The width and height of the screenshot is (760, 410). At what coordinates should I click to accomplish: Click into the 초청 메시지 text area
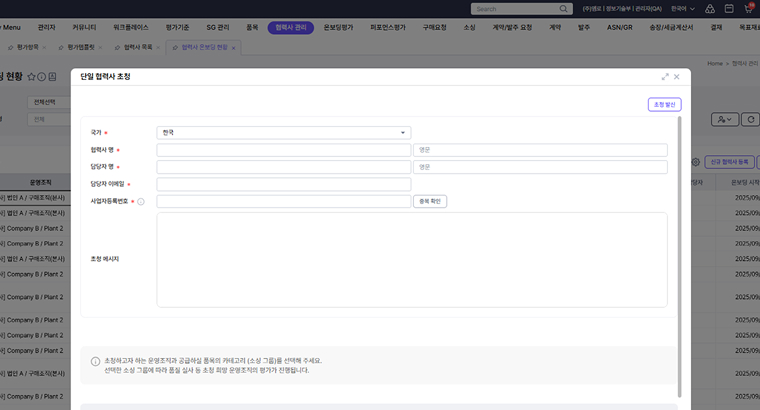coord(411,259)
